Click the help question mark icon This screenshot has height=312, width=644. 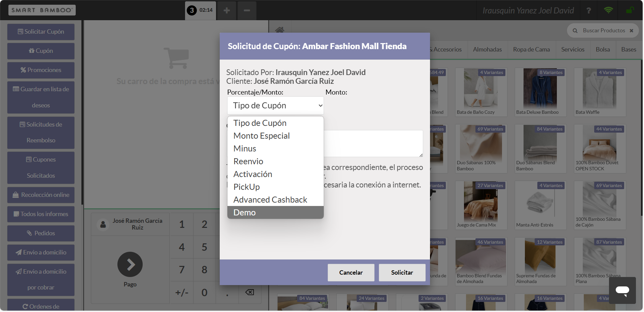pos(588,10)
